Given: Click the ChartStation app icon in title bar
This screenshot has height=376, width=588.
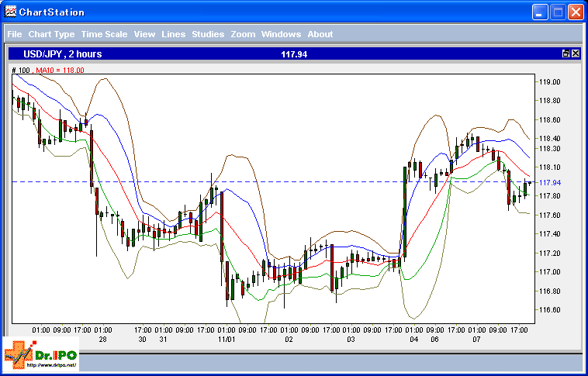Looking at the screenshot, I should (x=11, y=12).
